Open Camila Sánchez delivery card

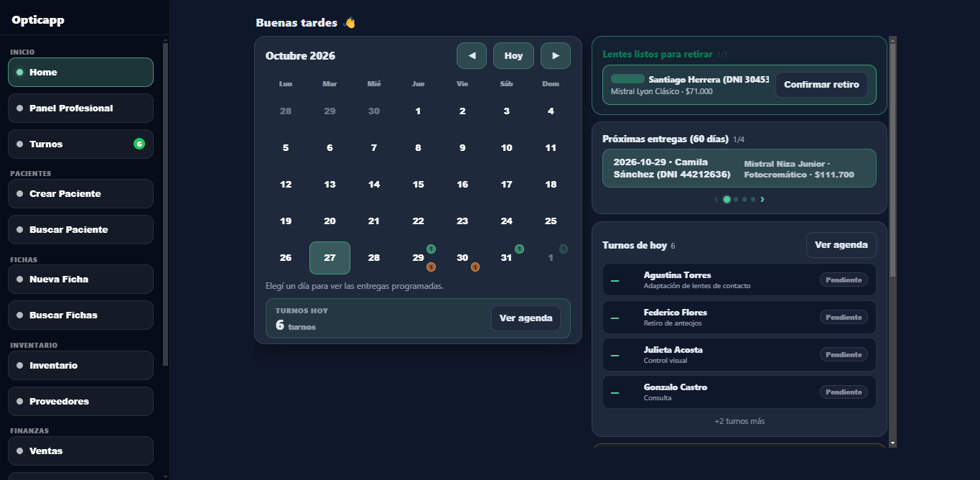point(739,168)
